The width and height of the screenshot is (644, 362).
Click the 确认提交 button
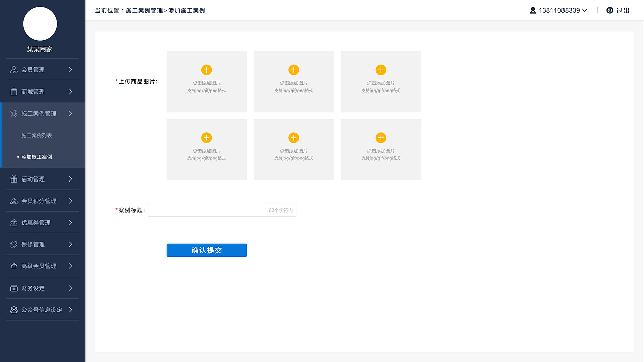coord(206,250)
